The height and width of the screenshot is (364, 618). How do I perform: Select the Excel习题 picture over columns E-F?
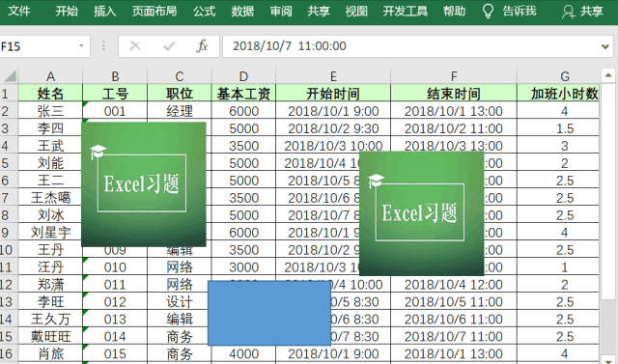coord(421,213)
